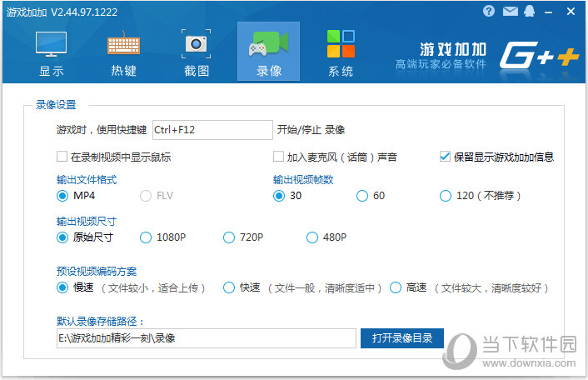Click the G++ logo
The height and width of the screenshot is (380, 588).
[539, 55]
